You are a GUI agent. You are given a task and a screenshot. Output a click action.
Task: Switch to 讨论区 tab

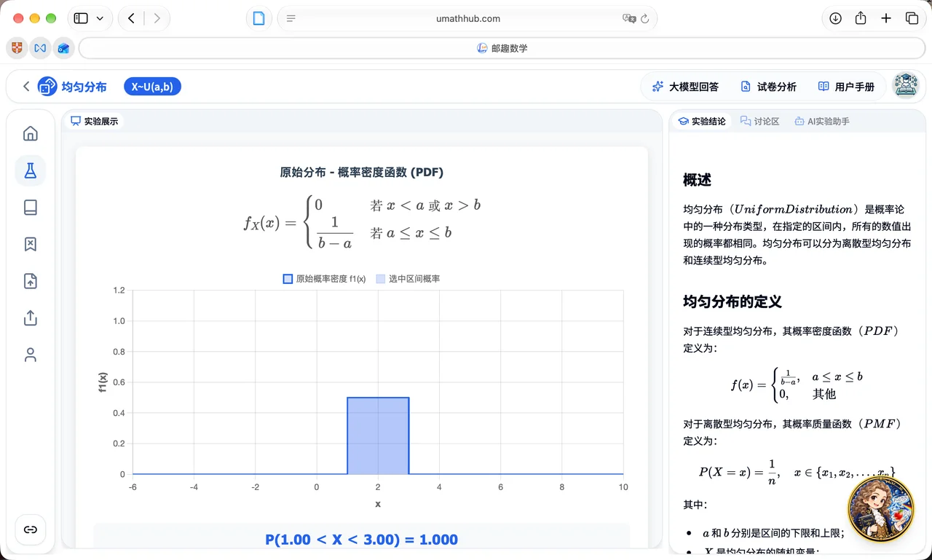pos(759,122)
